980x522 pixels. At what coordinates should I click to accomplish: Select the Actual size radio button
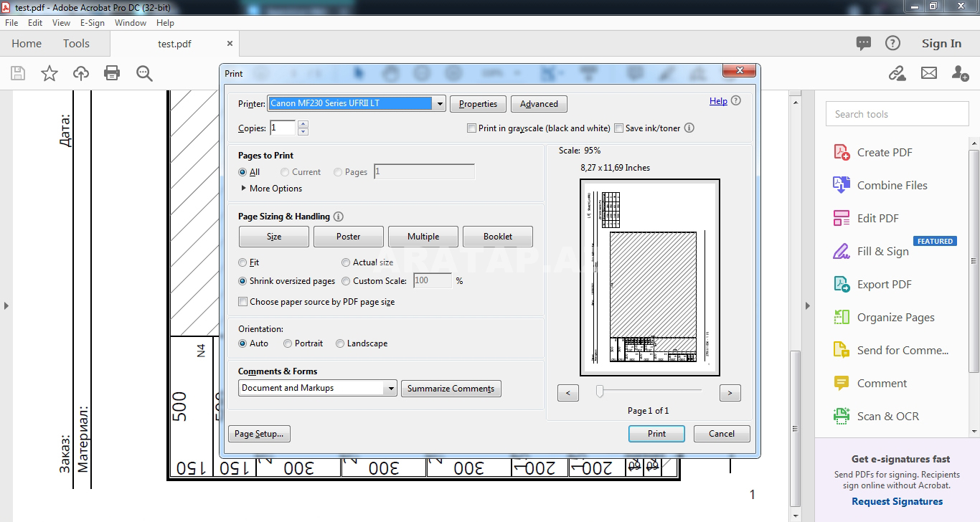pos(346,262)
